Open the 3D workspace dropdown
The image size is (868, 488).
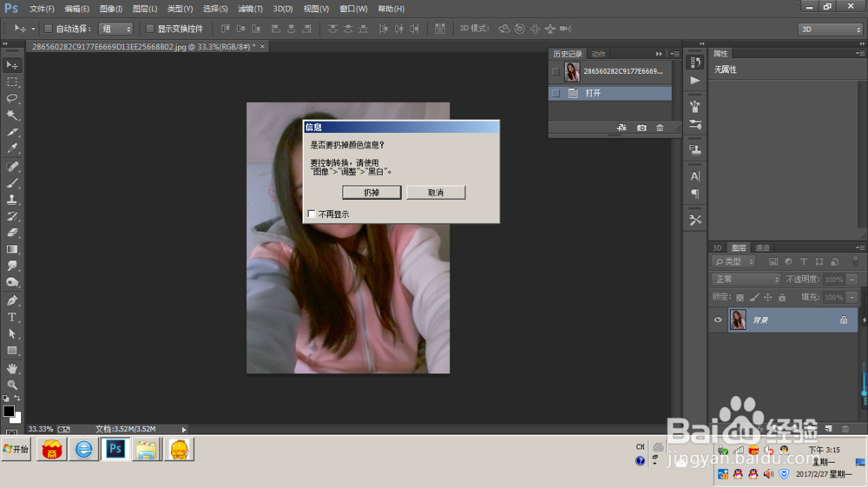pyautogui.click(x=831, y=29)
